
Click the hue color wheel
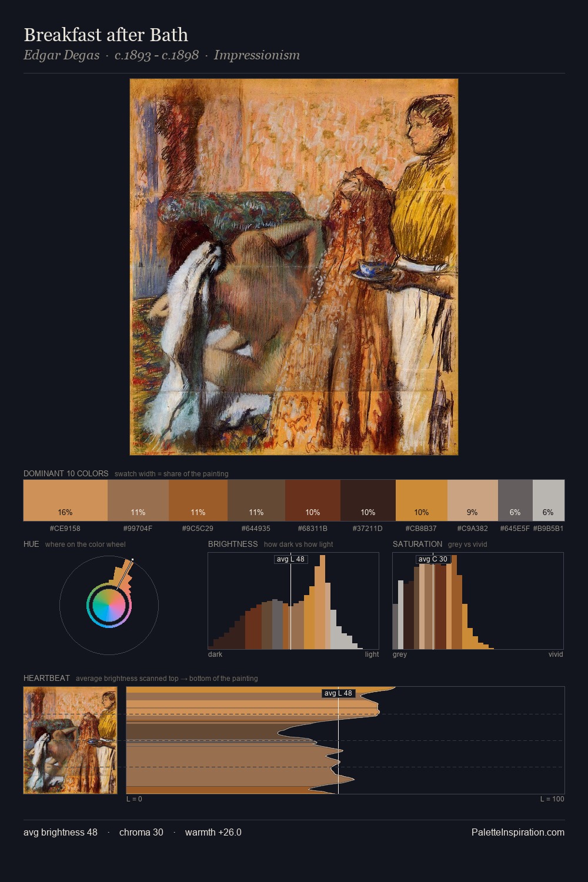pos(109,605)
